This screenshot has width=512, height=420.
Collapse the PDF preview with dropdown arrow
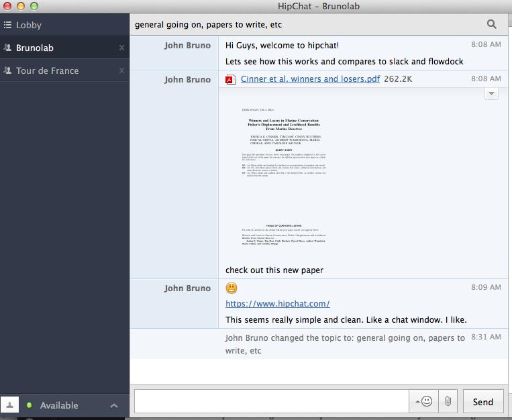[491, 94]
